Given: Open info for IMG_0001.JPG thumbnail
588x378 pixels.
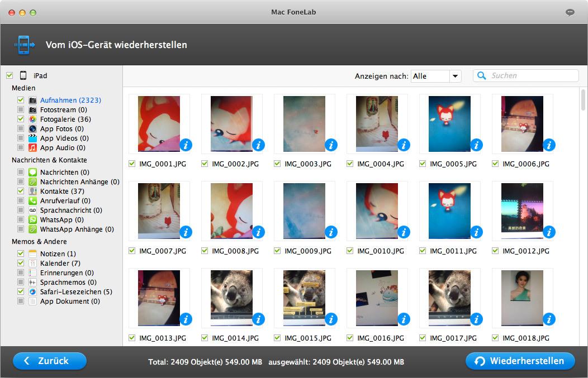Looking at the screenshot, I should pos(186,145).
